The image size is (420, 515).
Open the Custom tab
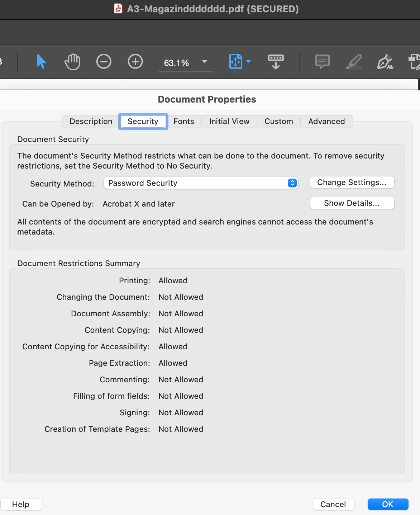click(279, 122)
